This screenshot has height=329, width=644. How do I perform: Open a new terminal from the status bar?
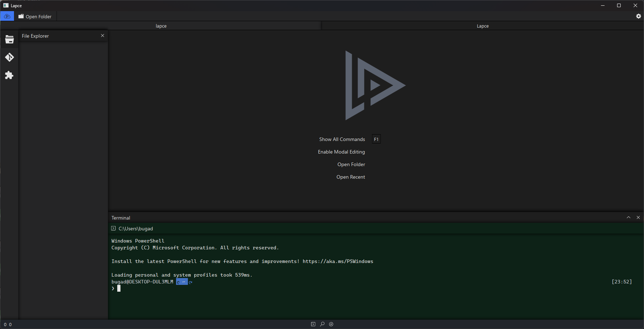tap(313, 324)
